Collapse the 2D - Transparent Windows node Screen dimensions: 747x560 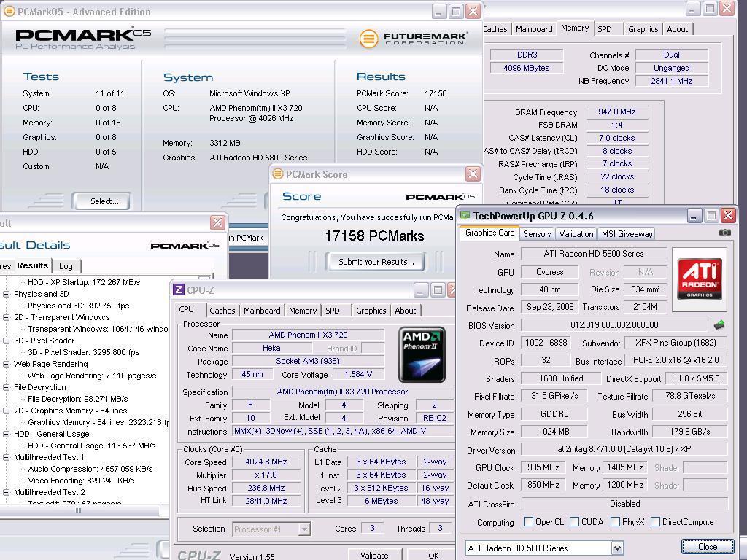[7, 318]
